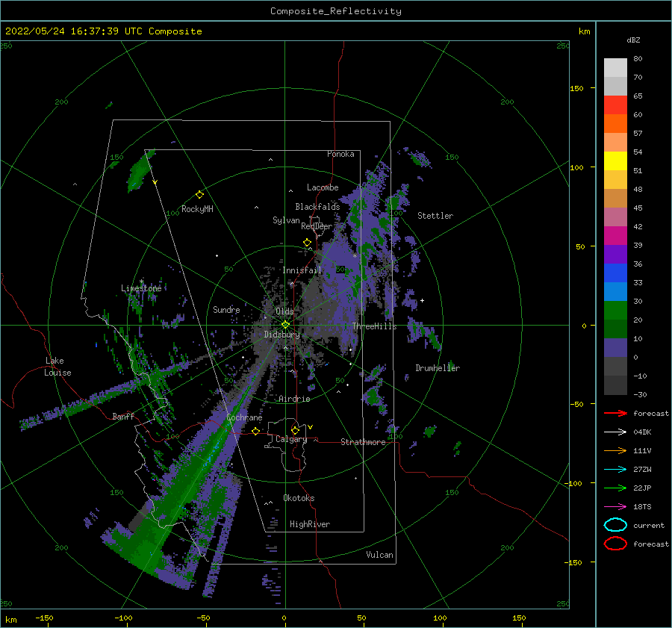This screenshot has width=672, height=628.
Task: Select the timestamp 2022/05/24 16:37:39 UTC Composite
Action: [104, 31]
